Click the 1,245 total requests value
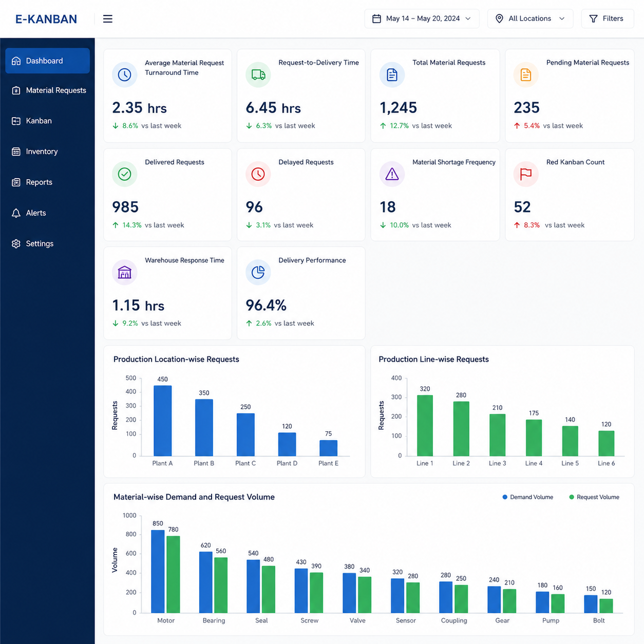The width and height of the screenshot is (644, 644). click(399, 108)
